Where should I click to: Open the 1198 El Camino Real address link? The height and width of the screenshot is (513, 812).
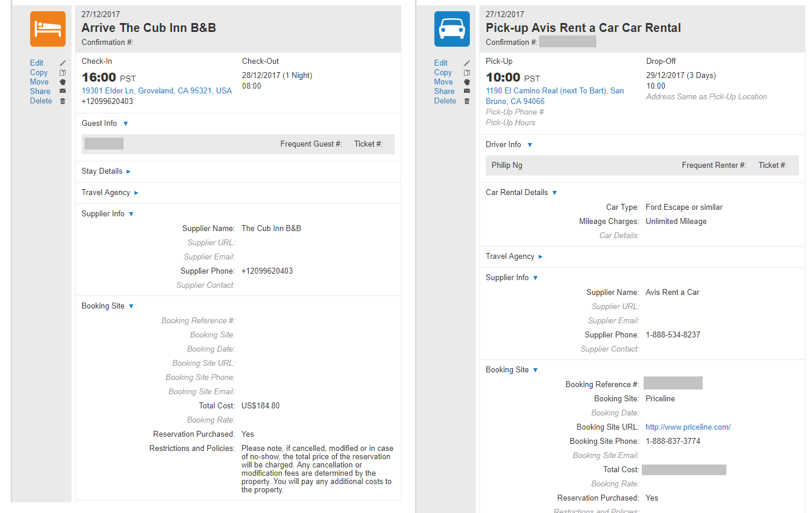coord(555,96)
